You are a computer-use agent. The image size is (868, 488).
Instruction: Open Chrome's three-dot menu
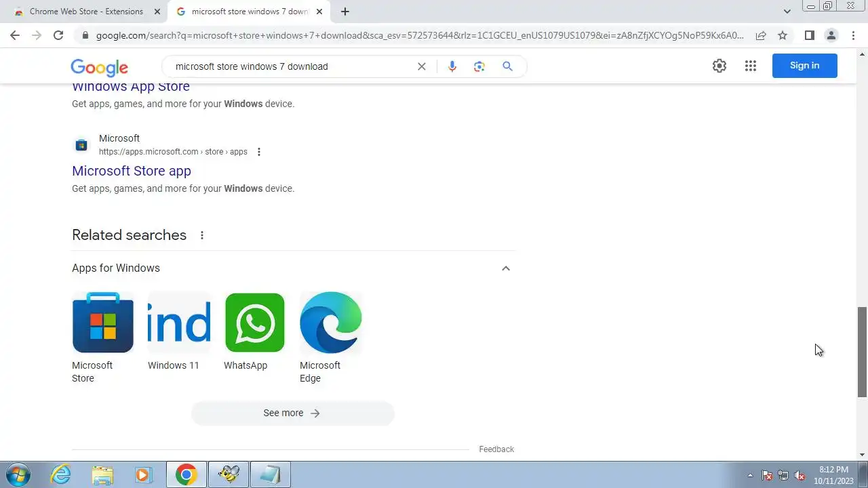[x=853, y=35]
